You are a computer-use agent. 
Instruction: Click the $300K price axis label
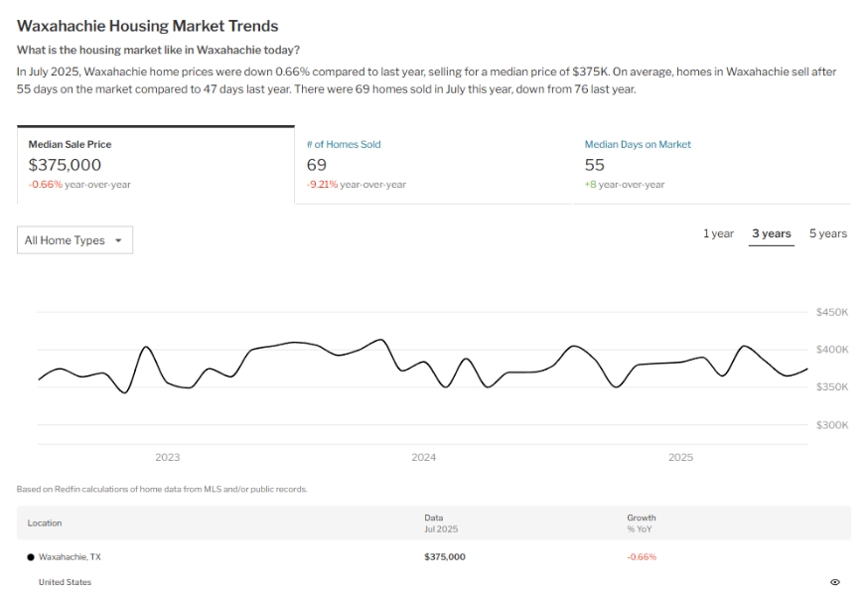(x=831, y=425)
